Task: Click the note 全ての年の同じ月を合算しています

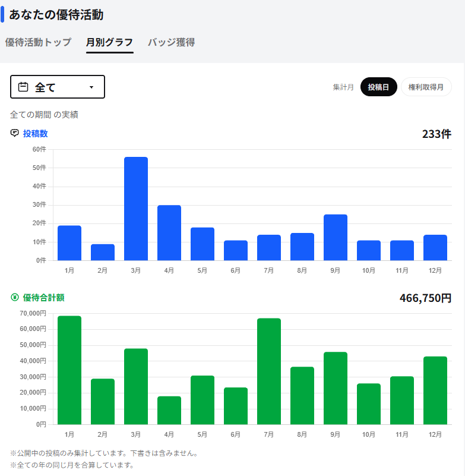Action: coord(73,465)
